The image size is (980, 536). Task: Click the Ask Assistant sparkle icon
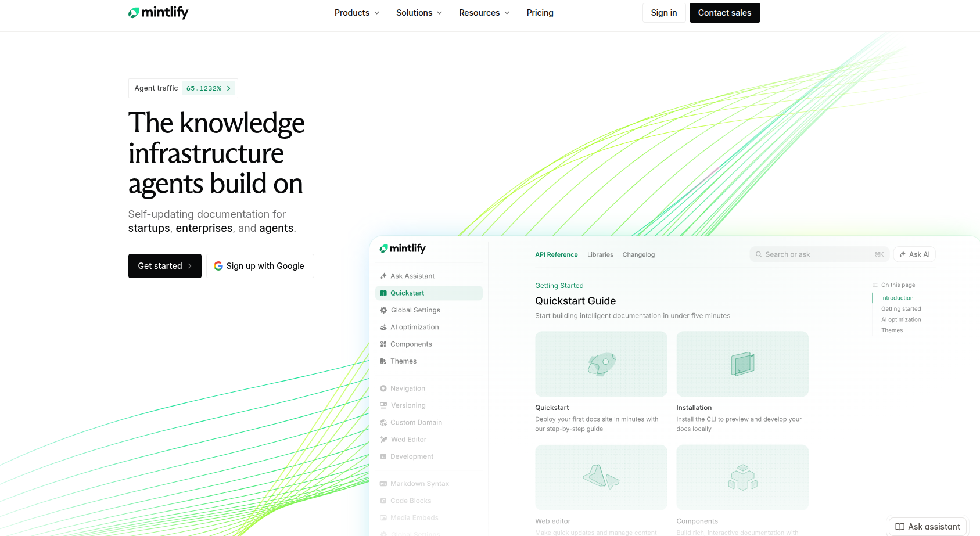[x=383, y=276]
